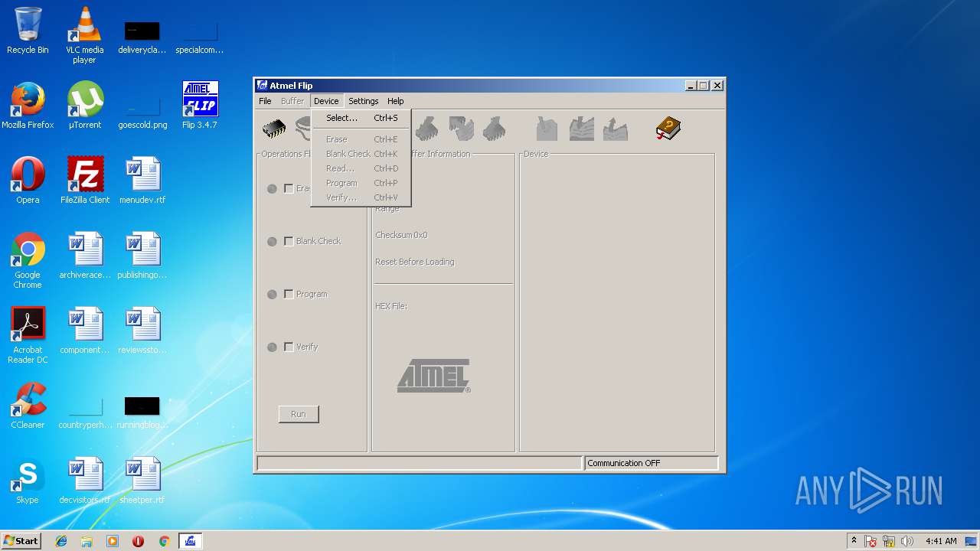Click the volume speaker tray icon
This screenshot has height=551, width=980.
click(x=906, y=541)
